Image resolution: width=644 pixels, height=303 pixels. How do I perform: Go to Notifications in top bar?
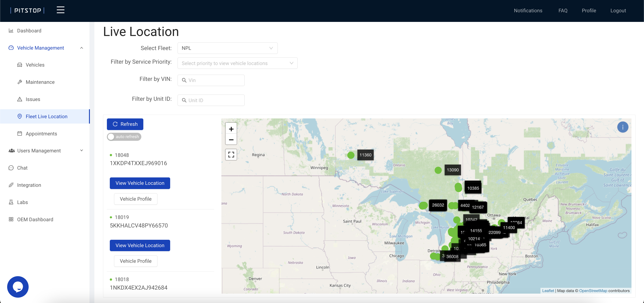(528, 11)
